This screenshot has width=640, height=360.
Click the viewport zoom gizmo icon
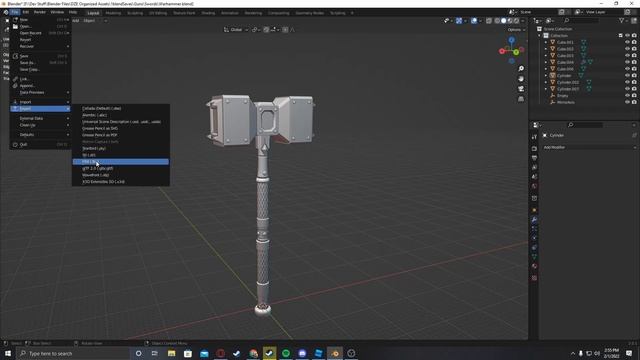[x=521, y=69]
